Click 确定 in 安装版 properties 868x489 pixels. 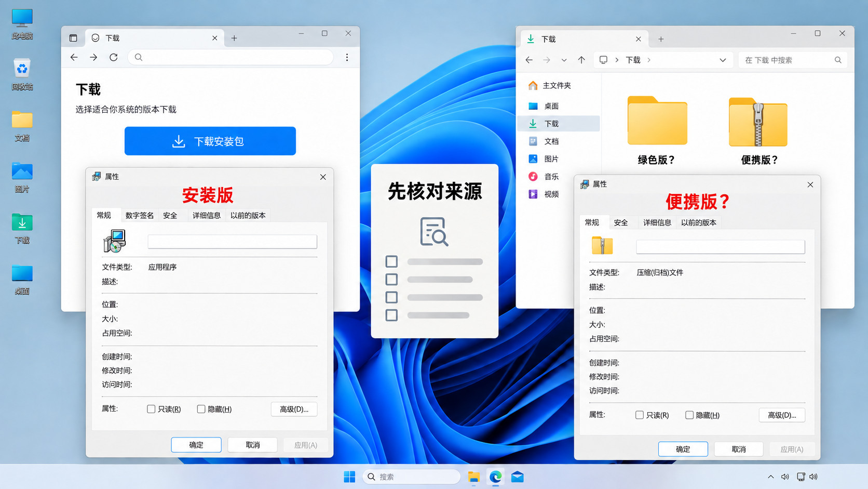pos(196,445)
